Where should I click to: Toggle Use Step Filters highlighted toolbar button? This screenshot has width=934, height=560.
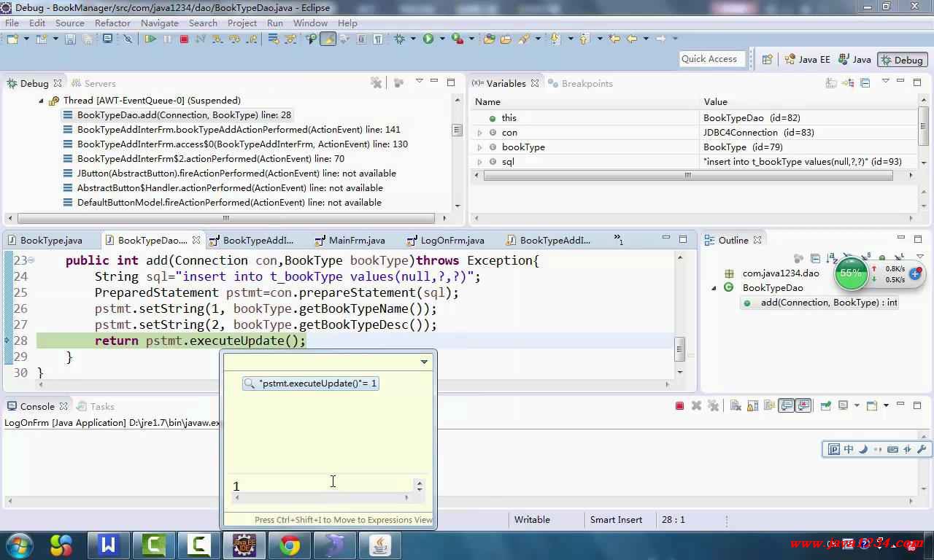328,39
